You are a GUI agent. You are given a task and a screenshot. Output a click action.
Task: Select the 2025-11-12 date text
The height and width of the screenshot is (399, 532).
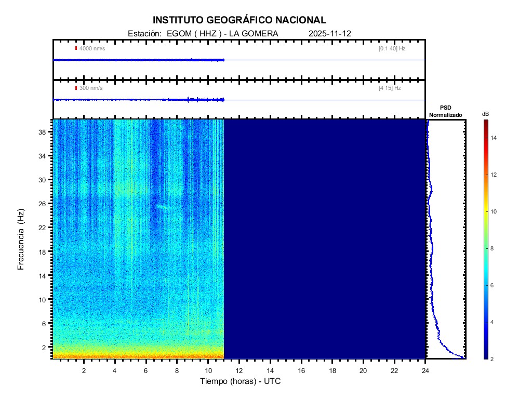[330, 33]
